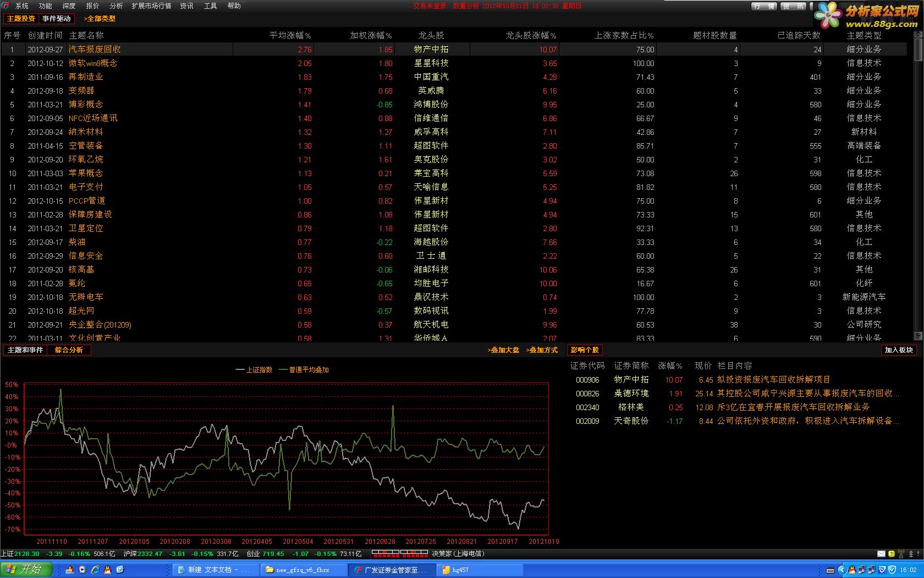
Task: Open the security shield icon in the system tray
Action: point(892,570)
